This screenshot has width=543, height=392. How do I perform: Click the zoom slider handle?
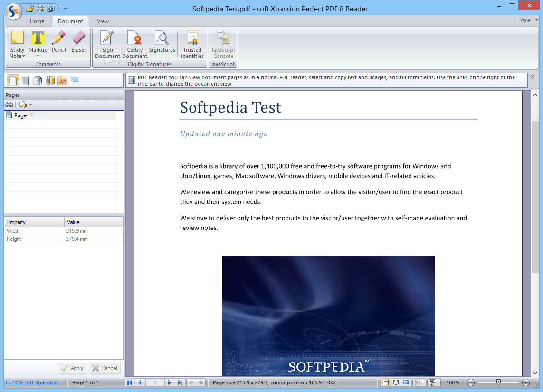pyautogui.click(x=498, y=382)
